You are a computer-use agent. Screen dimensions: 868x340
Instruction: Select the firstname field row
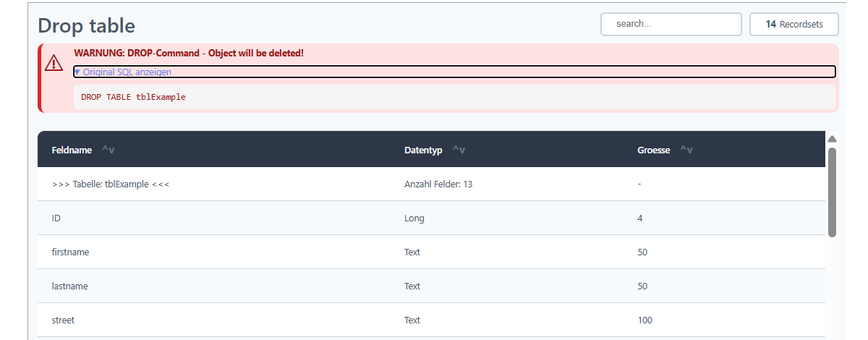point(431,252)
